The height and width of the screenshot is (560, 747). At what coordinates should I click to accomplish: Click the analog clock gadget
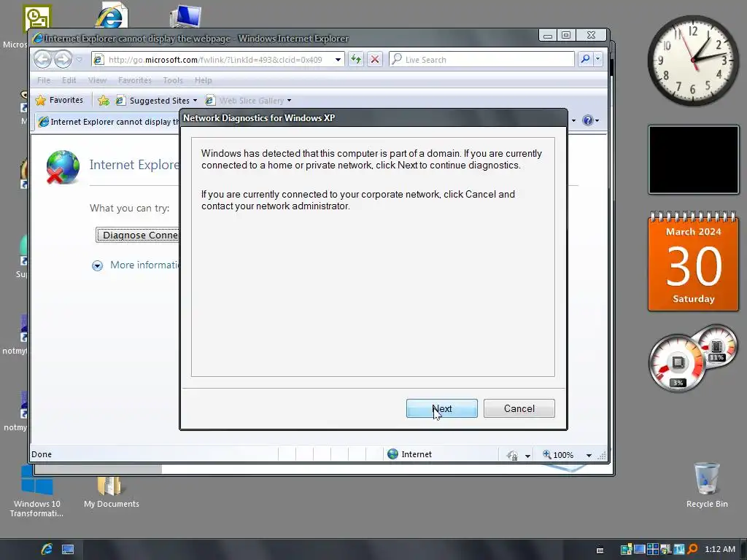point(693,60)
